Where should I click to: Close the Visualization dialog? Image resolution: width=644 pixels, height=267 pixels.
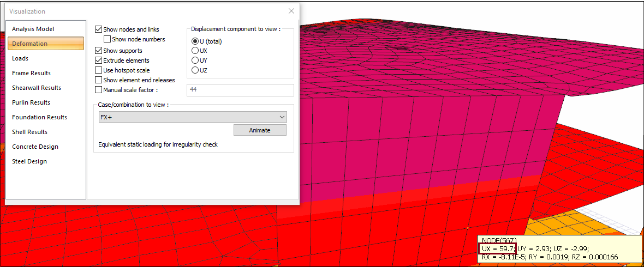(291, 11)
